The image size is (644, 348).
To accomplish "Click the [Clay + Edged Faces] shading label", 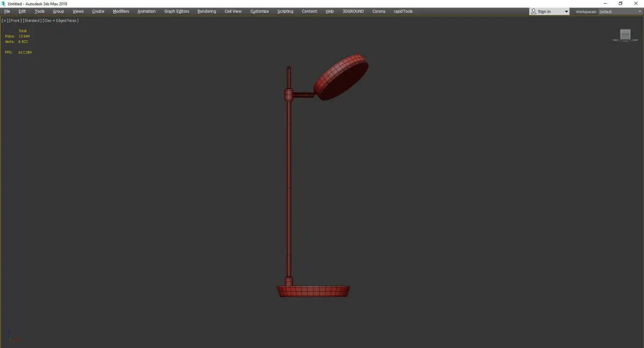I will [x=61, y=20].
